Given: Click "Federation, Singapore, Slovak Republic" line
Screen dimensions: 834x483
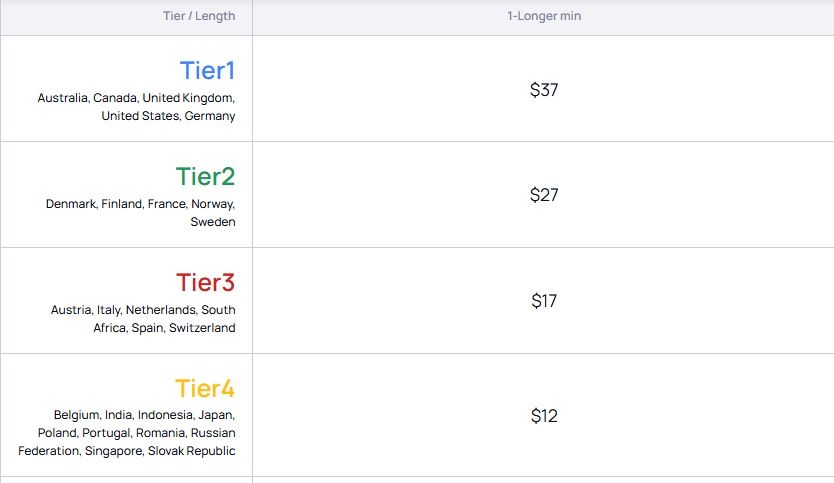Looking at the screenshot, I should coord(127,451).
